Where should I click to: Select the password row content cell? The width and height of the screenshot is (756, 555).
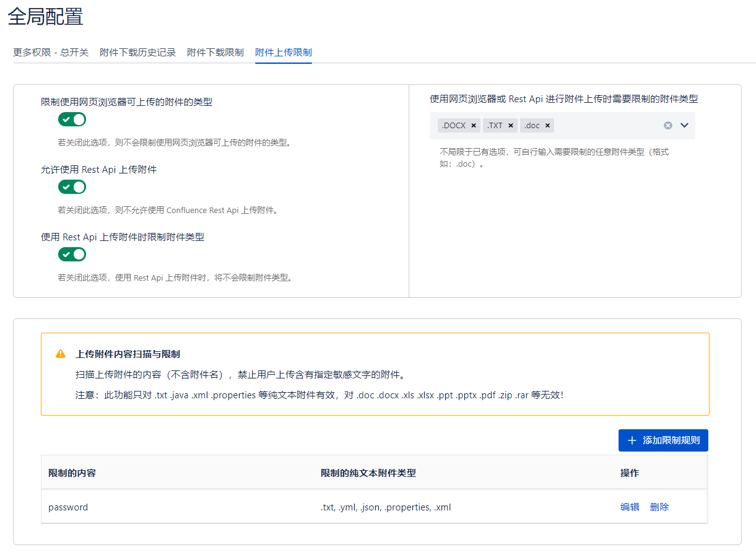tap(69, 507)
